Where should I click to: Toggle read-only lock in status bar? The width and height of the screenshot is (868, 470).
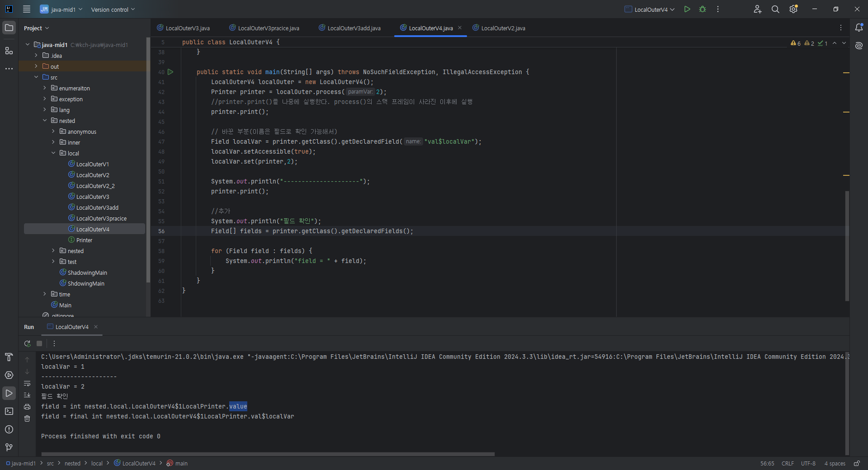[857, 463]
